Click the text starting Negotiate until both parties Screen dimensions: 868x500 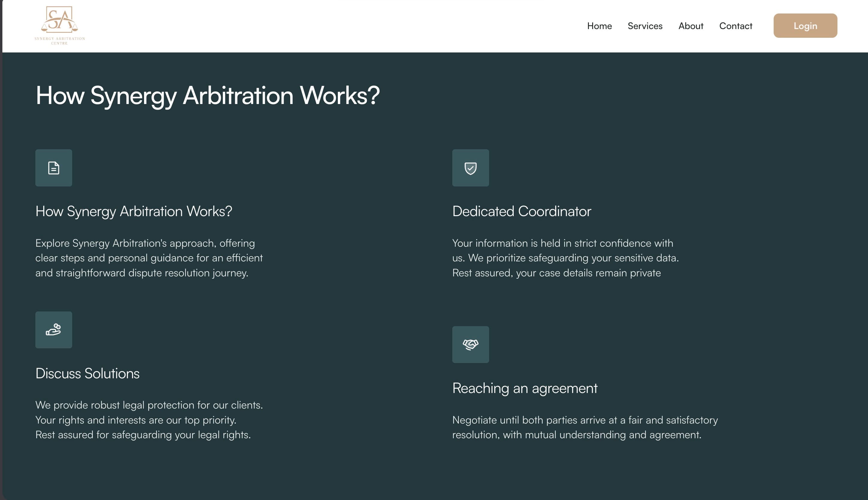click(x=585, y=427)
